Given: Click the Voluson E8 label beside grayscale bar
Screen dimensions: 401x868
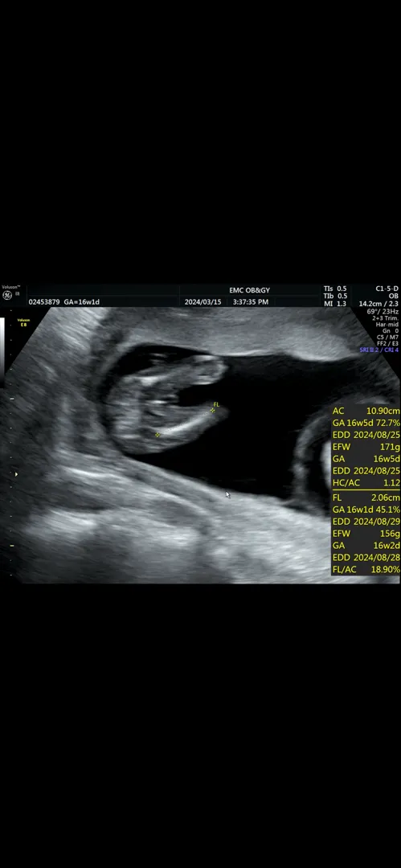Looking at the screenshot, I should point(23,321).
